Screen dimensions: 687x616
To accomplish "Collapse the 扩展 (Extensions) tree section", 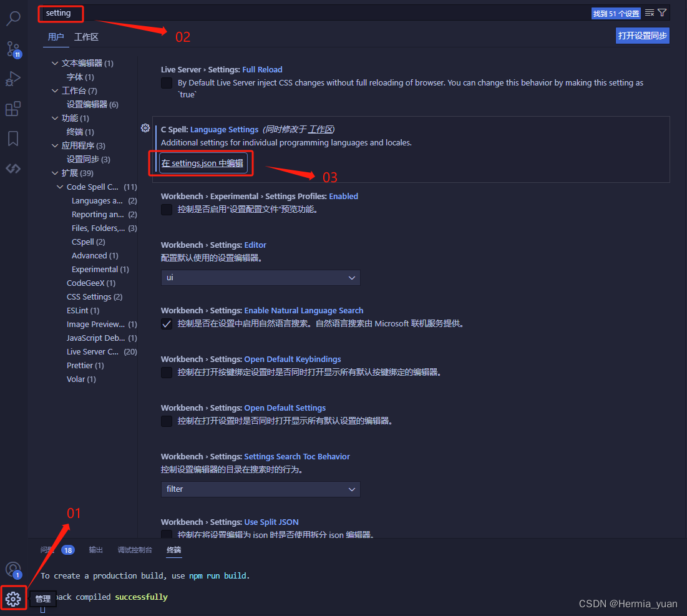I will pos(54,173).
